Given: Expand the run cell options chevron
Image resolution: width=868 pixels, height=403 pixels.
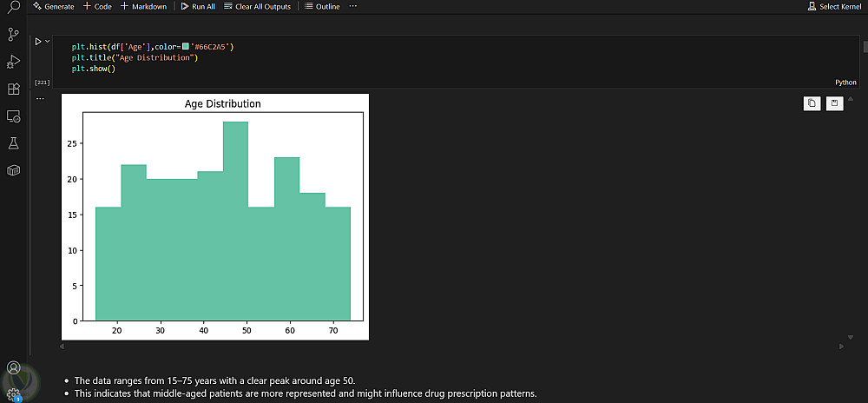Looking at the screenshot, I should click(x=48, y=41).
